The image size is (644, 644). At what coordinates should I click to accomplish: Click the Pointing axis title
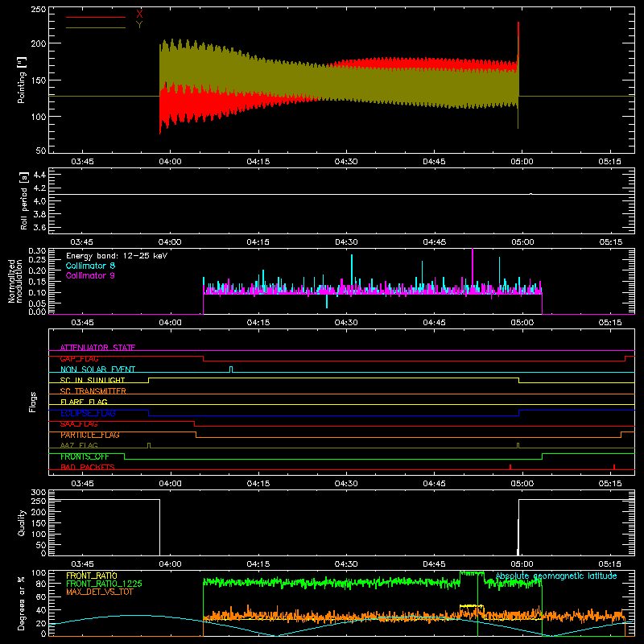[22, 80]
